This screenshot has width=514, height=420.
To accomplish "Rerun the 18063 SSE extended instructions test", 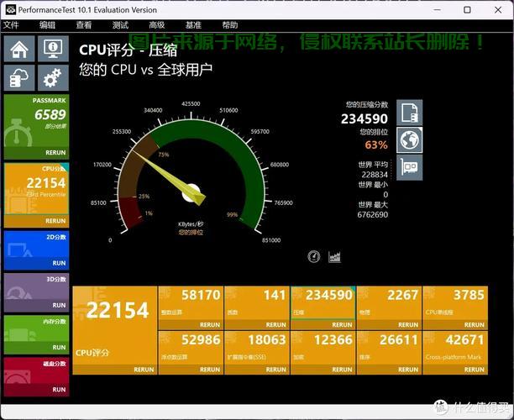I will click(x=276, y=370).
